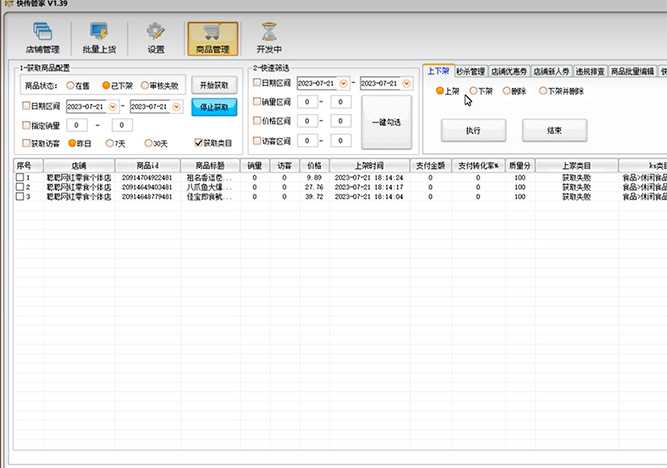Sort by the 质量分 column header
The width and height of the screenshot is (667, 468).
(x=520, y=166)
